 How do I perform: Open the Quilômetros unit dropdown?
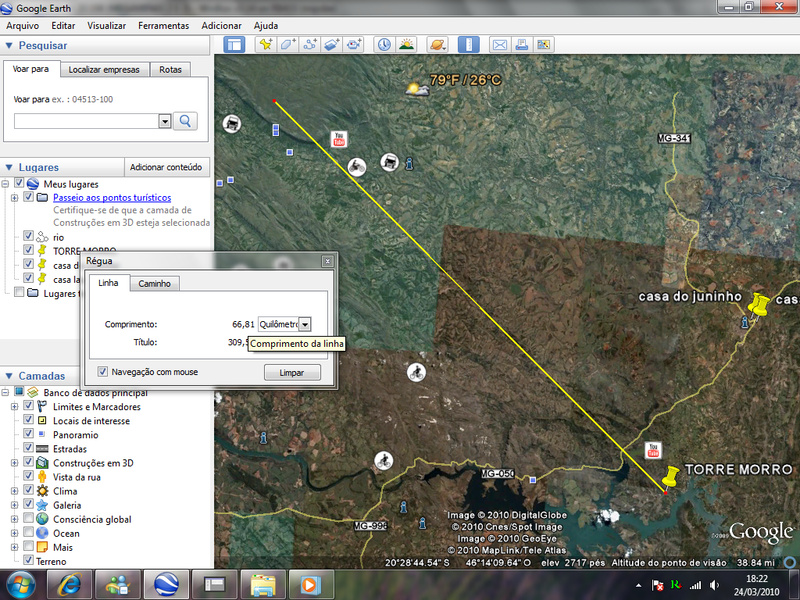click(305, 324)
